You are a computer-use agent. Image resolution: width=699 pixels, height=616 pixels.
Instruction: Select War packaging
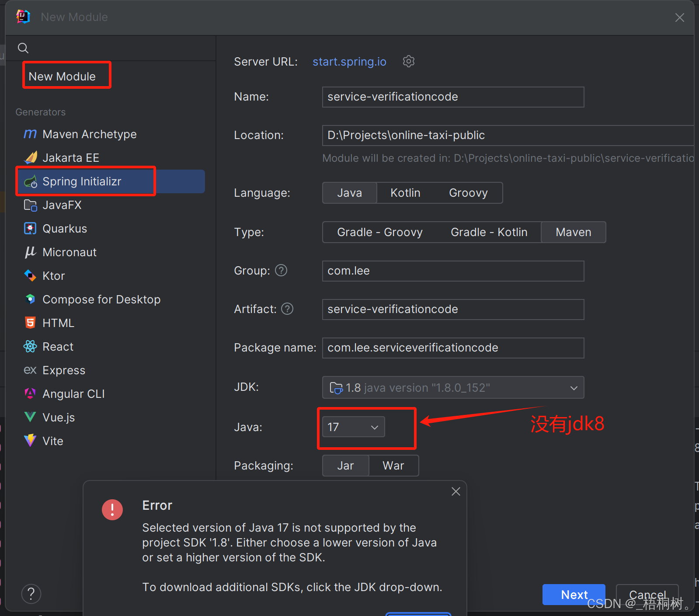click(393, 466)
